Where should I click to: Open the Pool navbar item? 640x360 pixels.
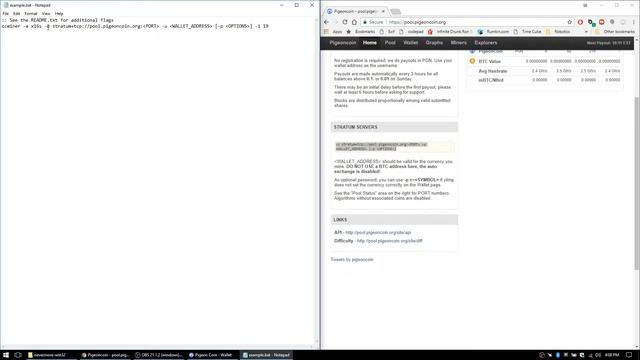coord(390,43)
